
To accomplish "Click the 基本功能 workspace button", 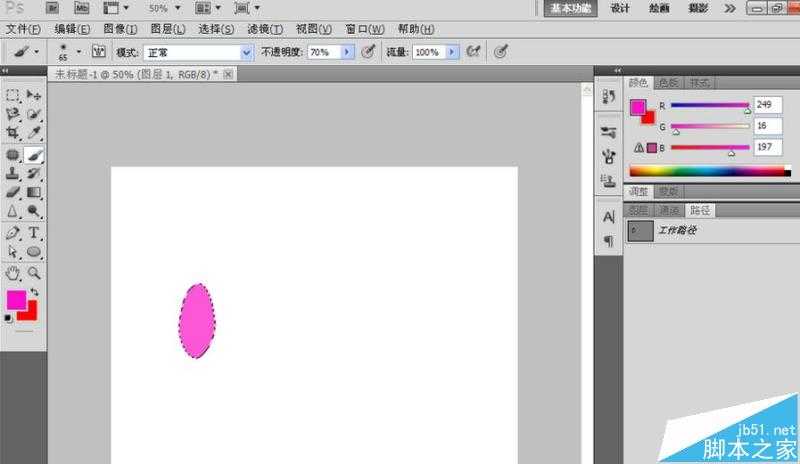I will (x=571, y=8).
